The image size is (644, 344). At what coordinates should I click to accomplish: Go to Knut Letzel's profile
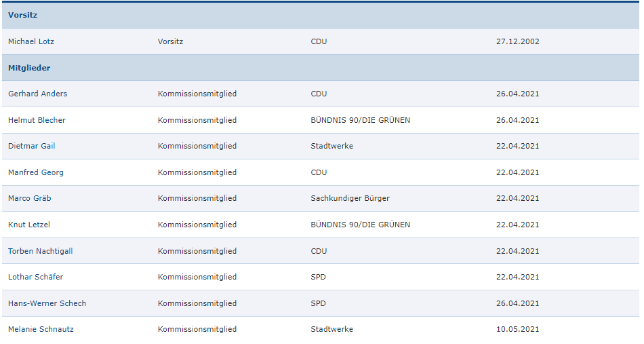pyautogui.click(x=29, y=225)
